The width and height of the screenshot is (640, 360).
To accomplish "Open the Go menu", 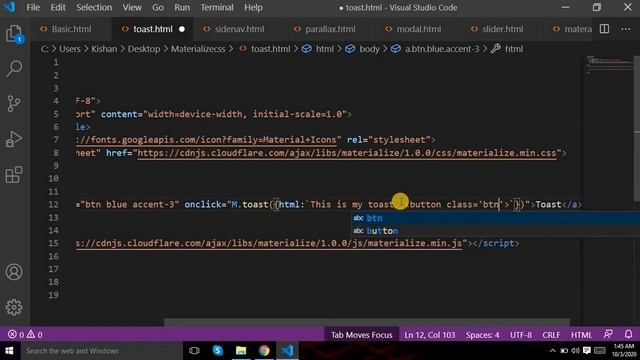I will (158, 7).
